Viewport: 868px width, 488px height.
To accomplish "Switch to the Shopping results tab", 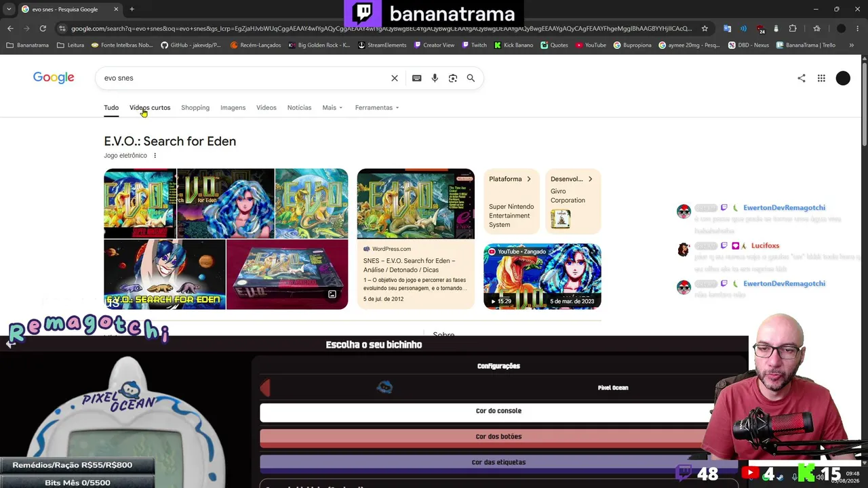I will (x=195, y=108).
